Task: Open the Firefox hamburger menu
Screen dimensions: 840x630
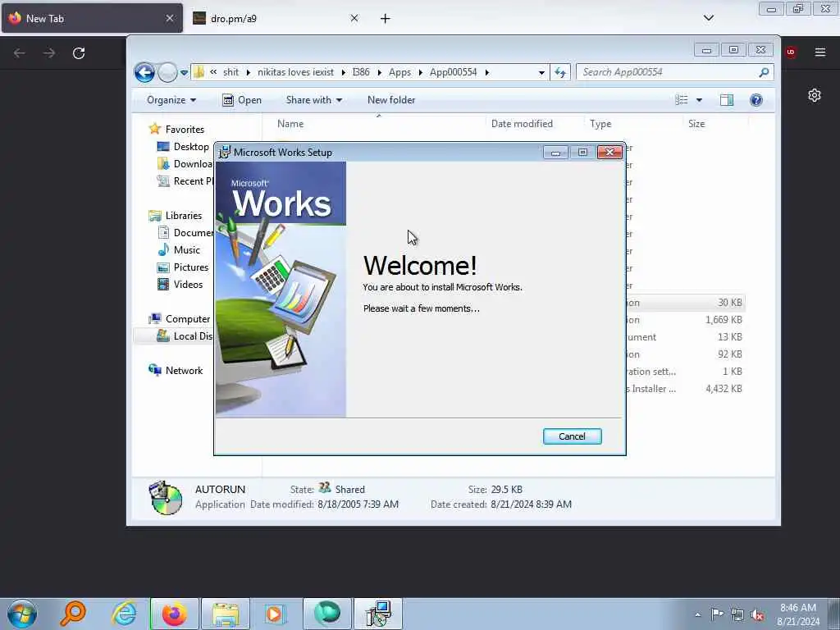Action: pyautogui.click(x=819, y=52)
